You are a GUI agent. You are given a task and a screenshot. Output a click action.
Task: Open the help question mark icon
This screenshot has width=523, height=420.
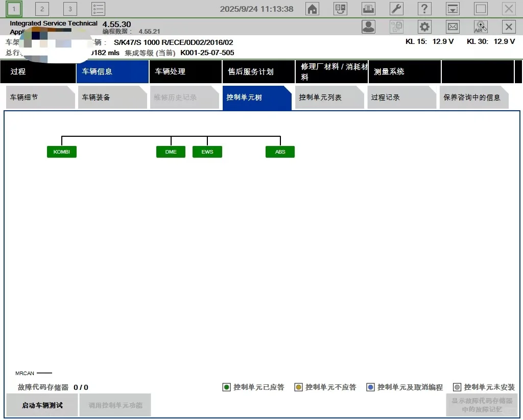tap(424, 9)
